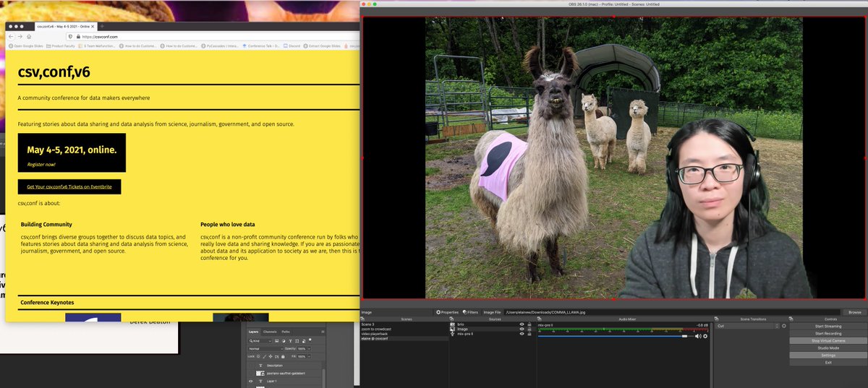Toggle lock on brio source
Viewport: 868px width, 388px height.
coord(529,324)
